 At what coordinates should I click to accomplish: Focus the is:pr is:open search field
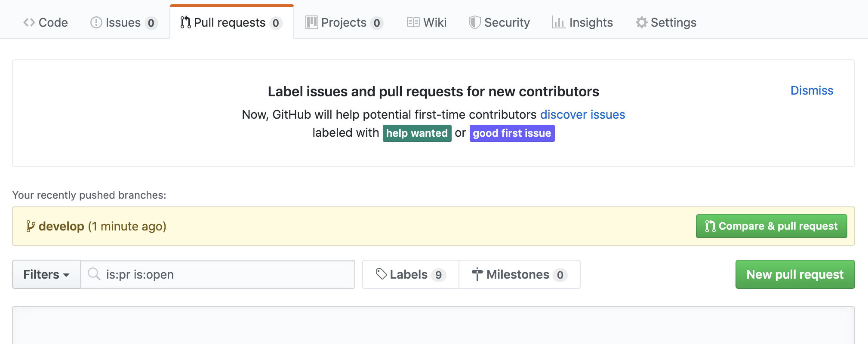224,274
